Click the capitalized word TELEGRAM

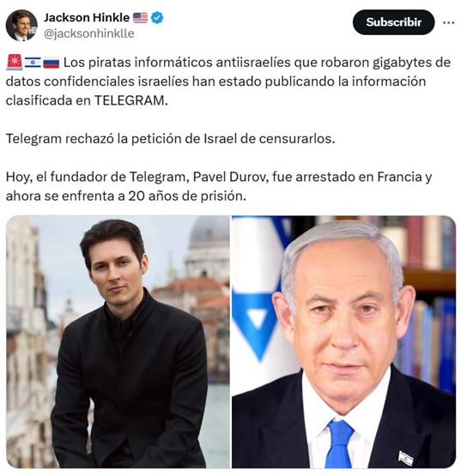[130, 100]
